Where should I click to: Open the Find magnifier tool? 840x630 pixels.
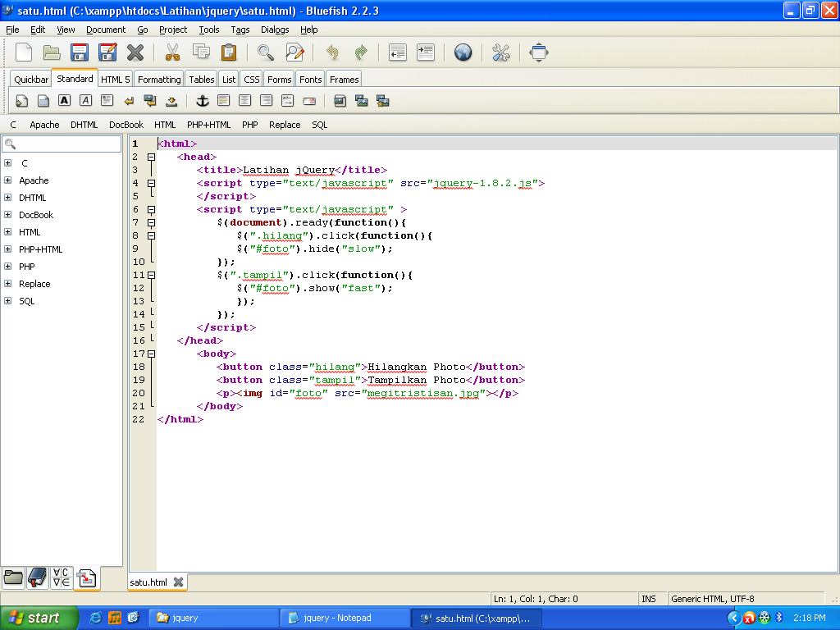[266, 53]
